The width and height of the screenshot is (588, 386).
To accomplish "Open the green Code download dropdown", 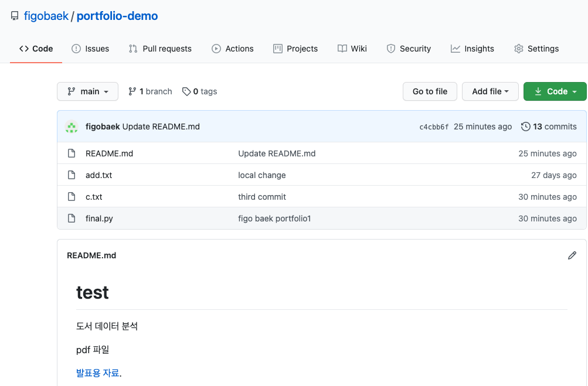I will pos(555,91).
